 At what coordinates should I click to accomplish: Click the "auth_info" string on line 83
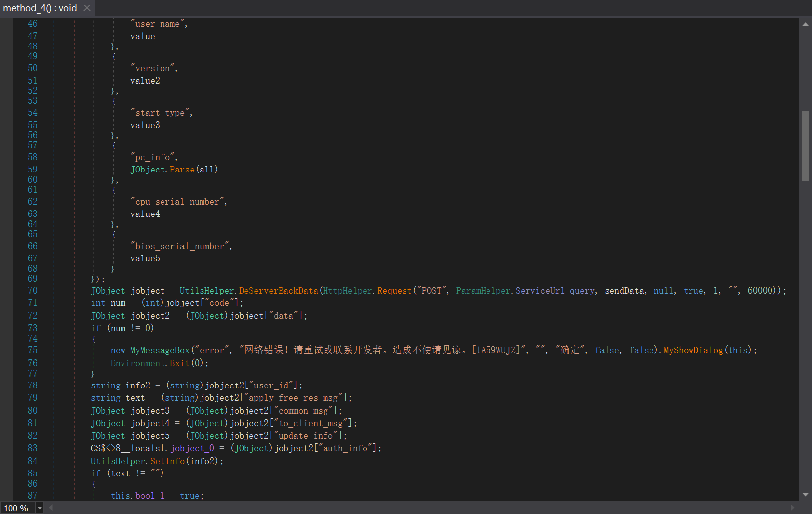(345, 448)
